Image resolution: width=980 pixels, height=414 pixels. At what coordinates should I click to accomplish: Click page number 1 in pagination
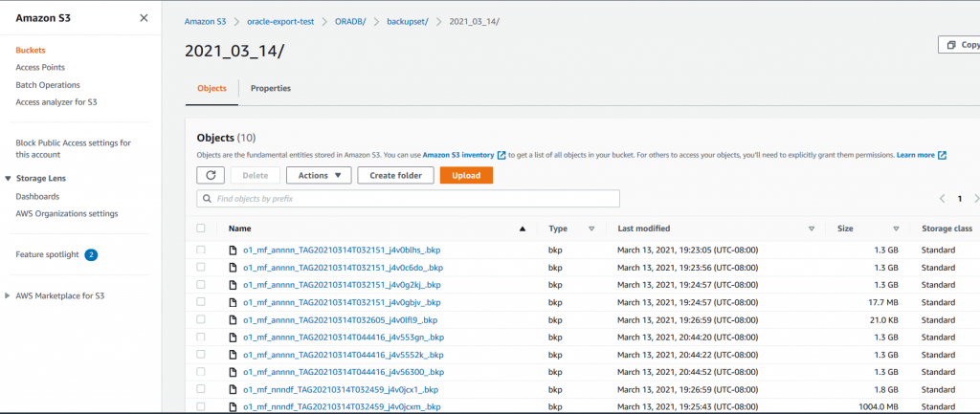(960, 199)
